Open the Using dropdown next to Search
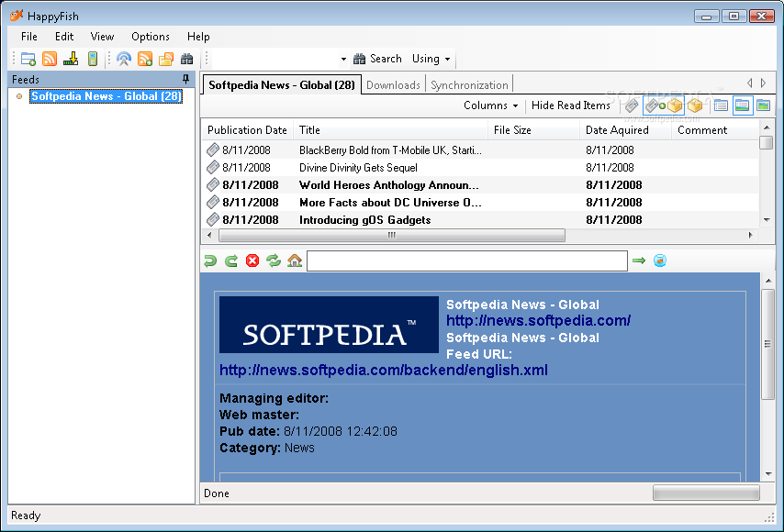The height and width of the screenshot is (532, 784). coord(431,58)
